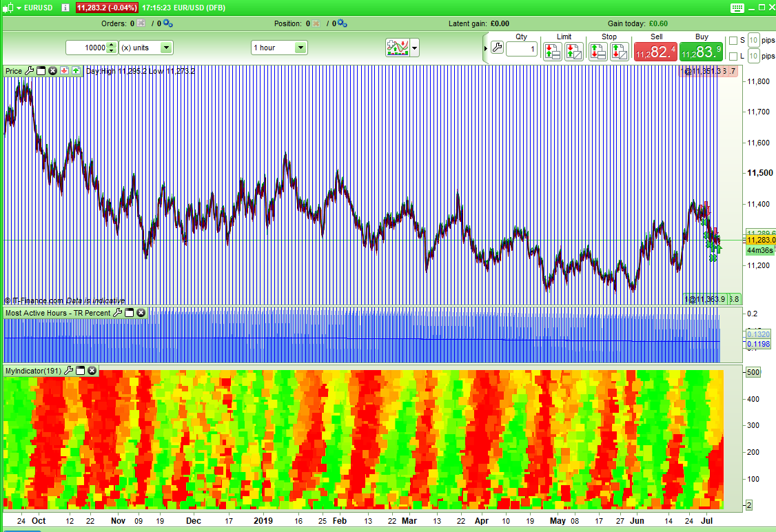Enable the S pips checkbox
Viewport: 776px width, 532px height.
point(732,40)
